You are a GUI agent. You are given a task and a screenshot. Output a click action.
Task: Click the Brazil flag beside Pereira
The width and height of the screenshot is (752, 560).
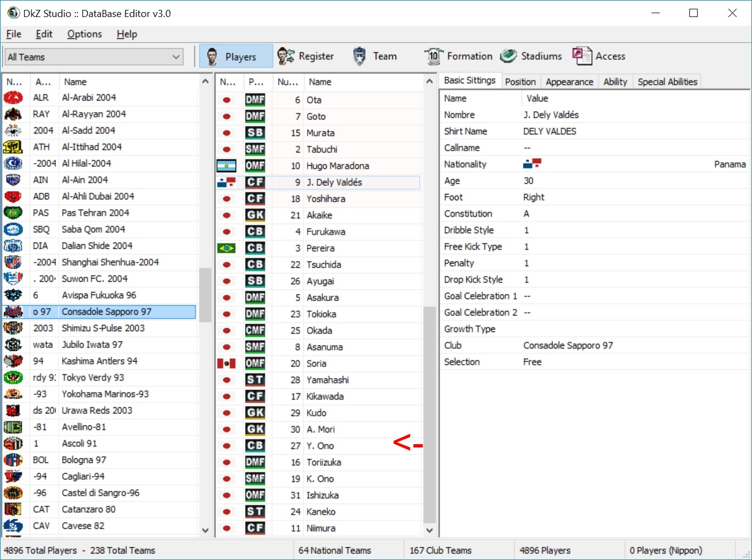coord(226,248)
